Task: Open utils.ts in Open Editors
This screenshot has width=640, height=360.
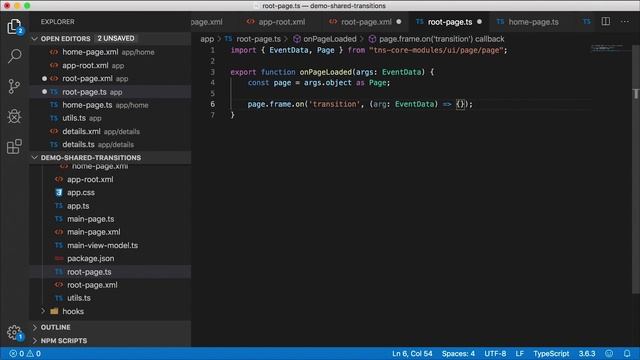Action: click(110, 118)
